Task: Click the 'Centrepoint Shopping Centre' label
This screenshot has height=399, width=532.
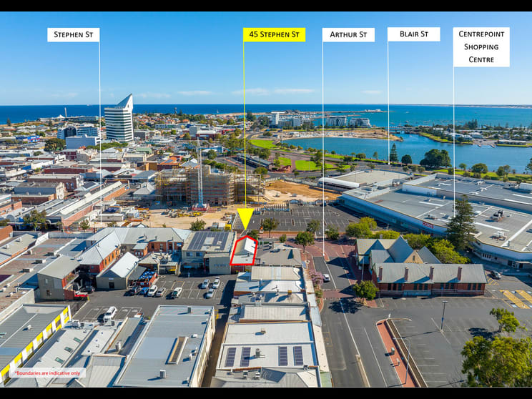Action: point(481,46)
